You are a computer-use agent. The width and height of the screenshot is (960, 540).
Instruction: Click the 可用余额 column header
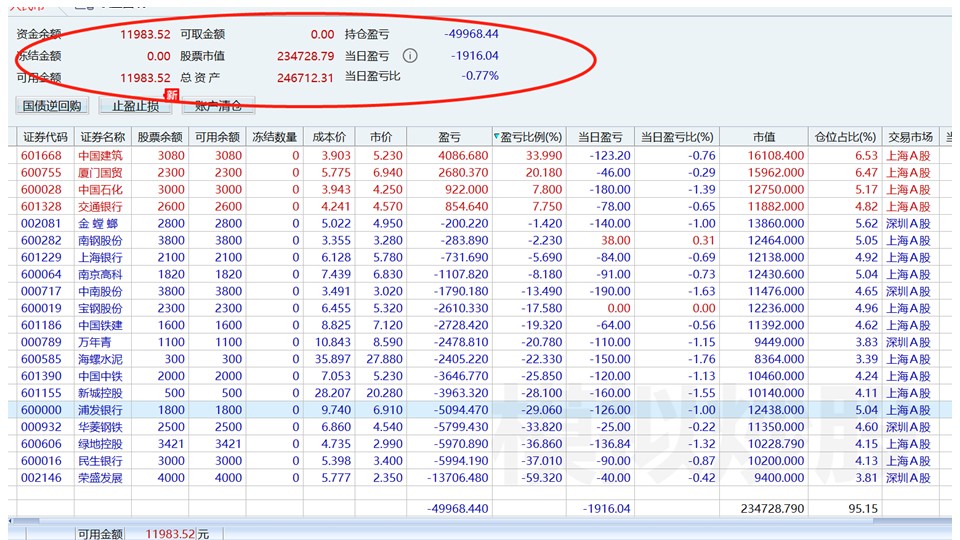217,137
